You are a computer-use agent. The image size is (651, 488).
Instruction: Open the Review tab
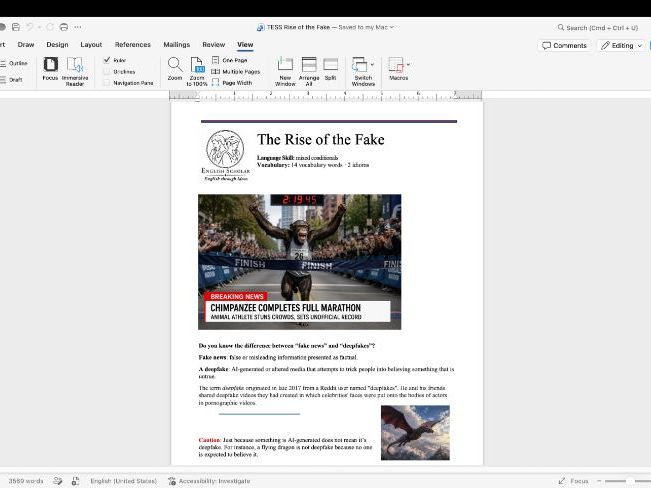pyautogui.click(x=213, y=44)
